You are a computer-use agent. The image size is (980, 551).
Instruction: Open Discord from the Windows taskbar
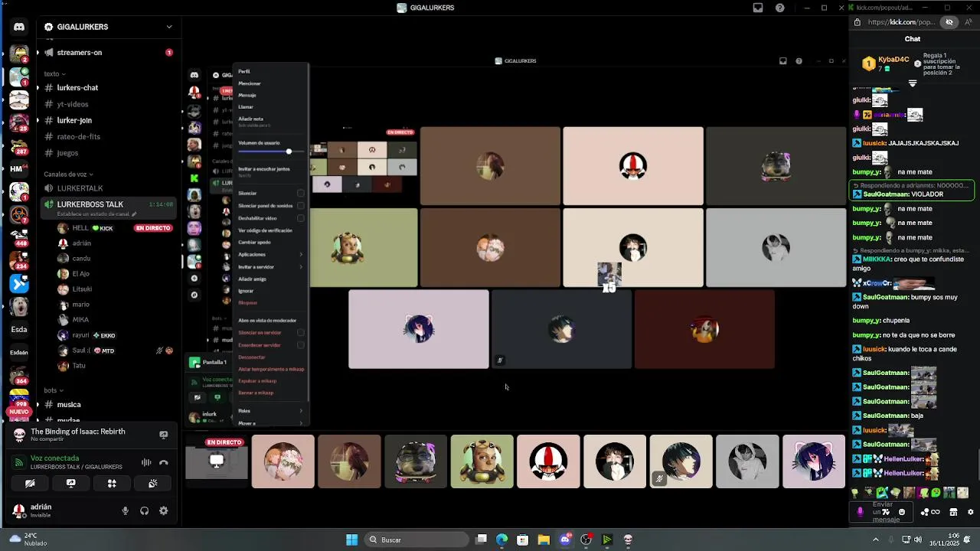click(x=565, y=540)
